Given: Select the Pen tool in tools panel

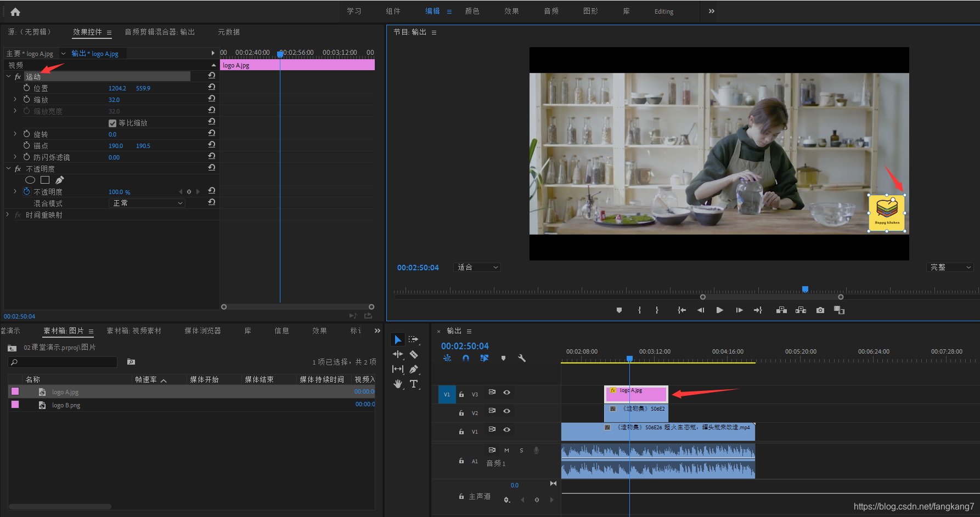Looking at the screenshot, I should coord(414,370).
